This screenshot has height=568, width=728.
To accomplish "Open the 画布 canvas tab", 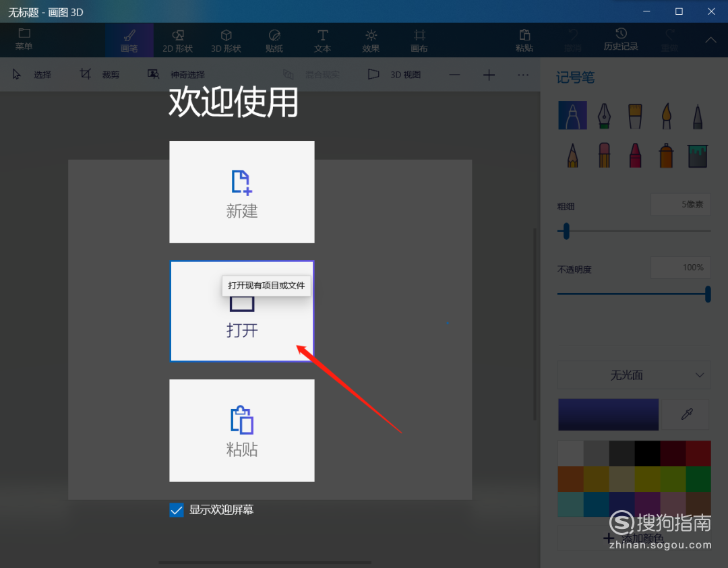I will click(419, 40).
